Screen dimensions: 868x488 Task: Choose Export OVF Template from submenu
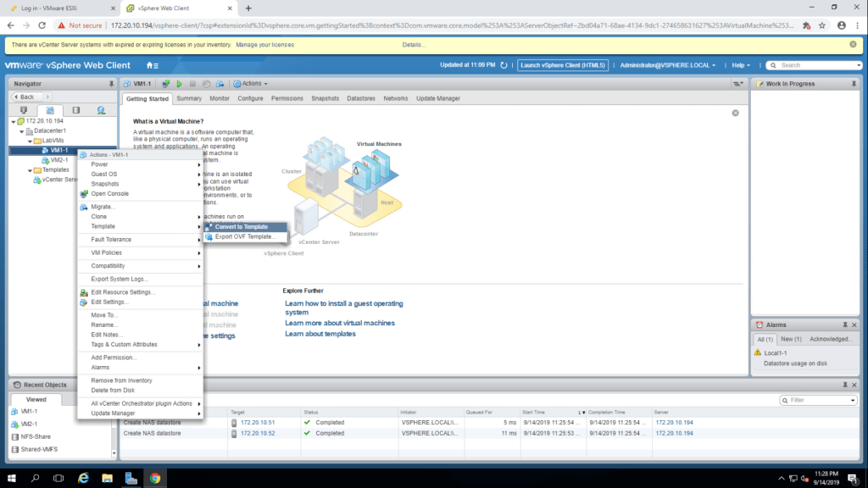coord(244,237)
